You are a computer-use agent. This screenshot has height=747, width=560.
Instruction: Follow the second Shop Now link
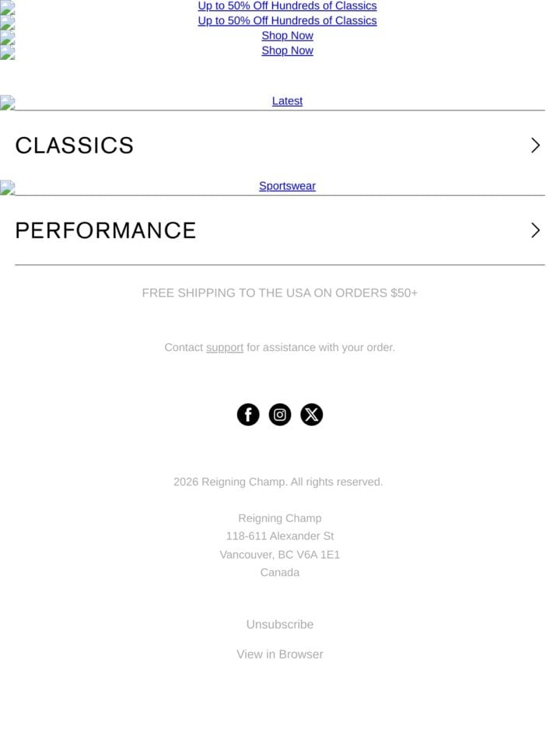coord(287,51)
